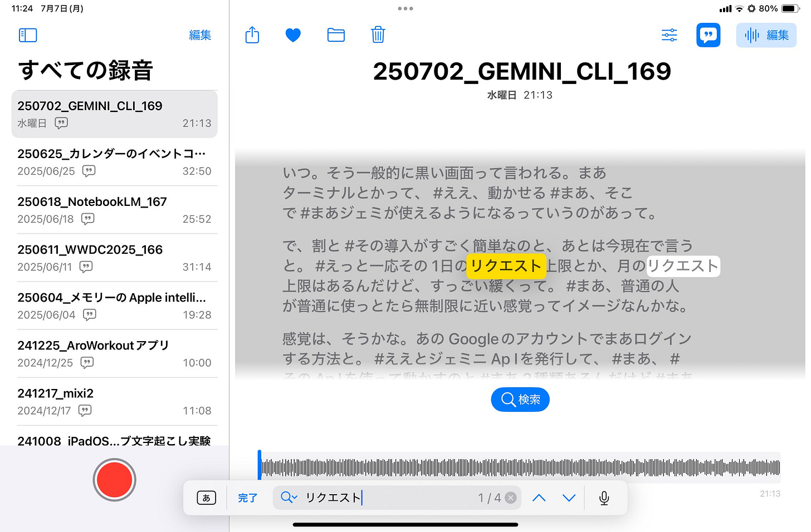Image resolution: width=811 pixels, height=532 pixels.
Task: Open the move to folder icon
Action: click(336, 35)
